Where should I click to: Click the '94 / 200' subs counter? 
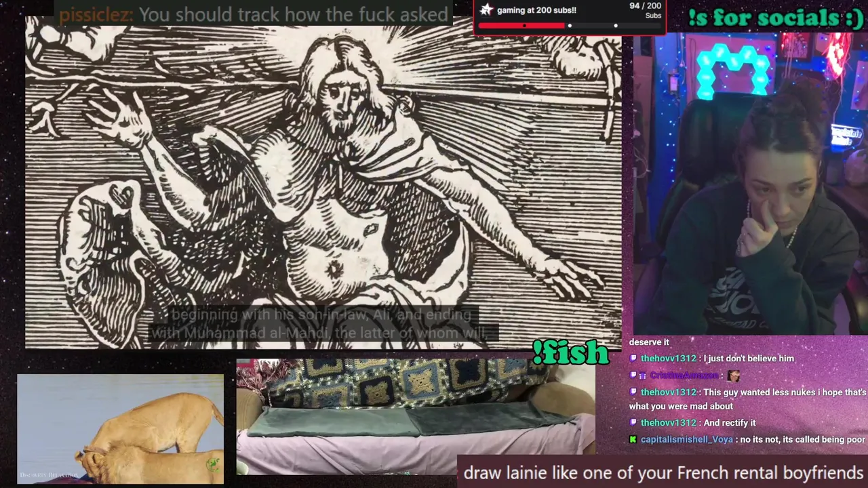[x=644, y=5]
